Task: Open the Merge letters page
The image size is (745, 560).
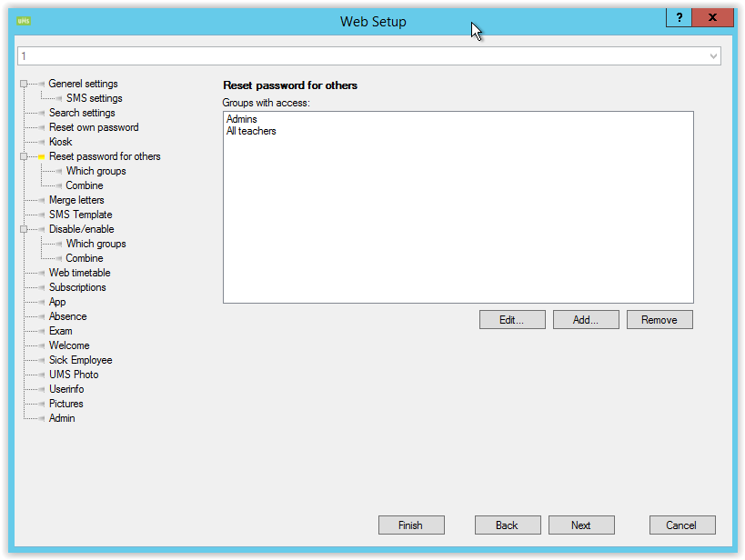Action: point(76,200)
